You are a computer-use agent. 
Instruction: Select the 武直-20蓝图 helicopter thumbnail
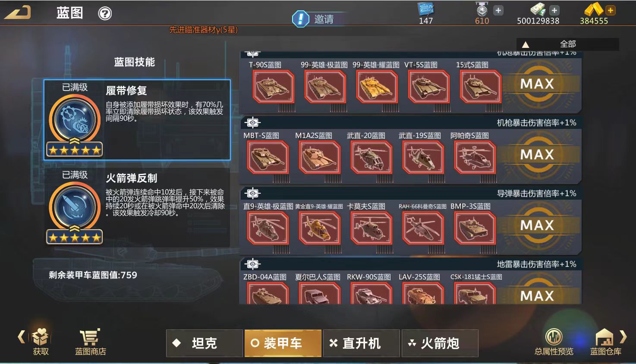click(x=371, y=157)
